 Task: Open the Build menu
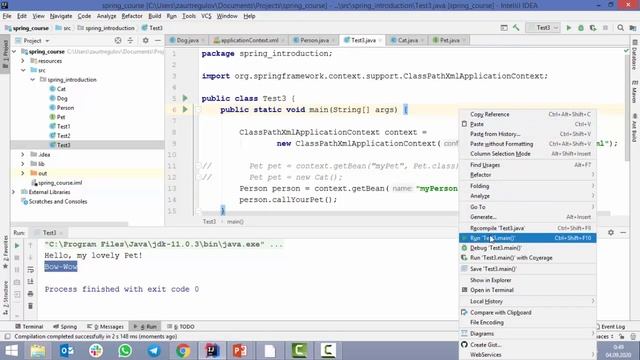click(154, 16)
